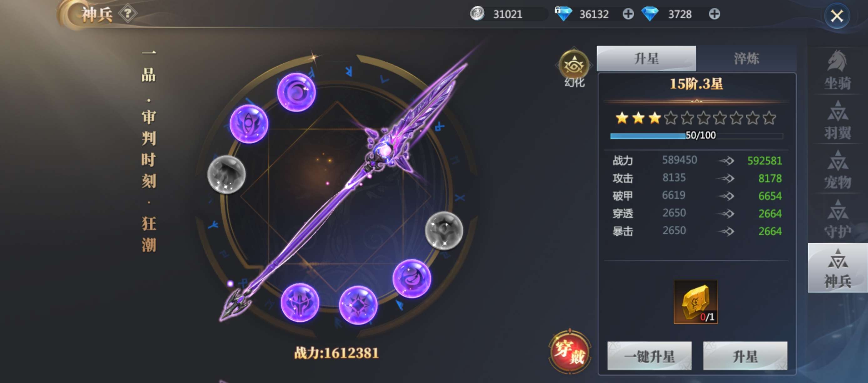Select the purple four-point star orb
The height and width of the screenshot is (383, 868).
point(358,305)
